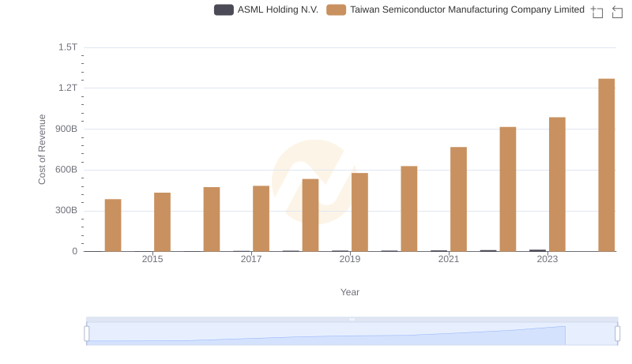Select the tallest 2024 Taiwan Semiconductor bar
This screenshot has height=364, width=632.
[607, 165]
